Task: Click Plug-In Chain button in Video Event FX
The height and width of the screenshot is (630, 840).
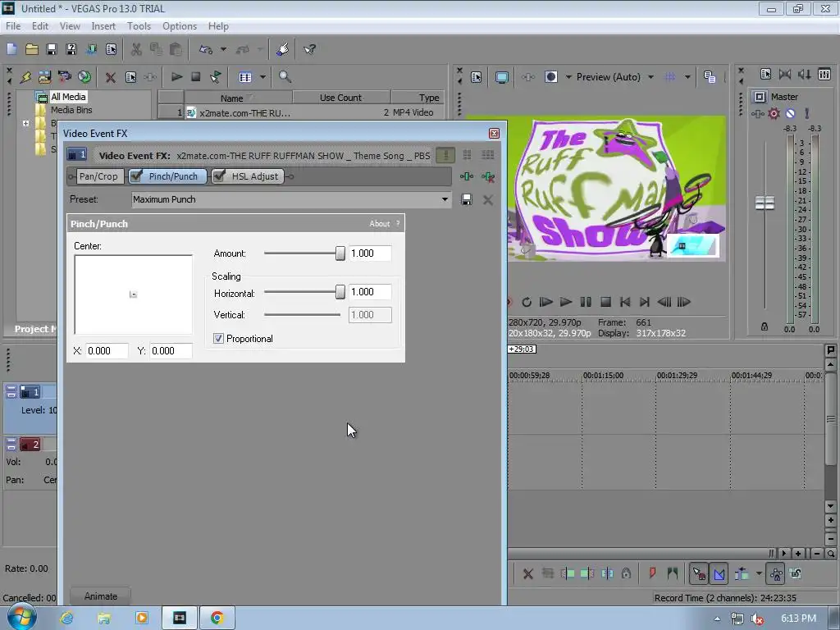Action: [x=467, y=176]
